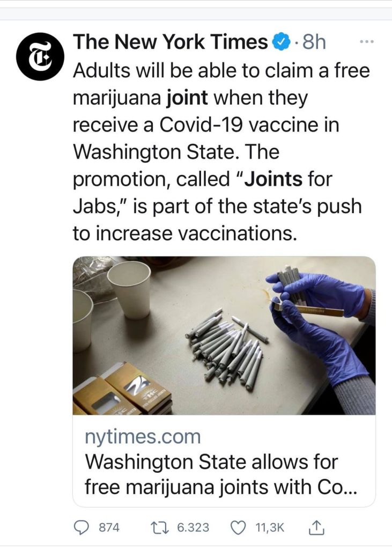Tap the share upload icon
The image size is (392, 549).
coord(316,528)
